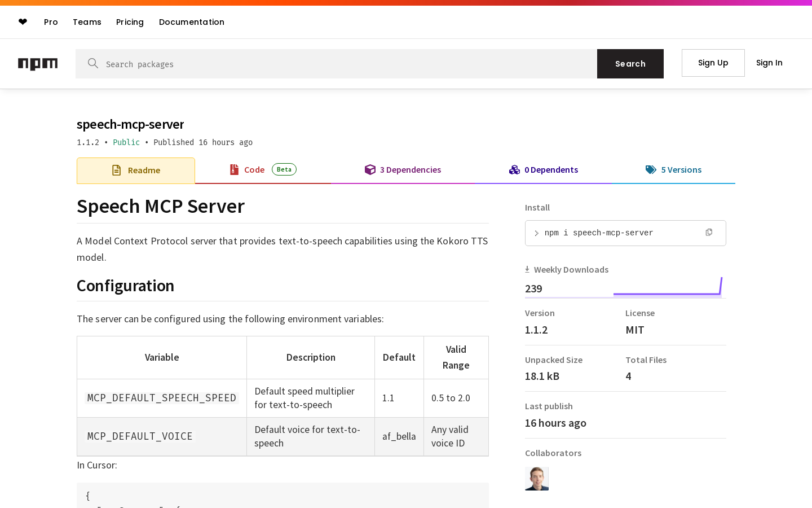Screen dimensions: 812x508
Task: Click the Versions tags icon
Action: pyautogui.click(x=651, y=170)
